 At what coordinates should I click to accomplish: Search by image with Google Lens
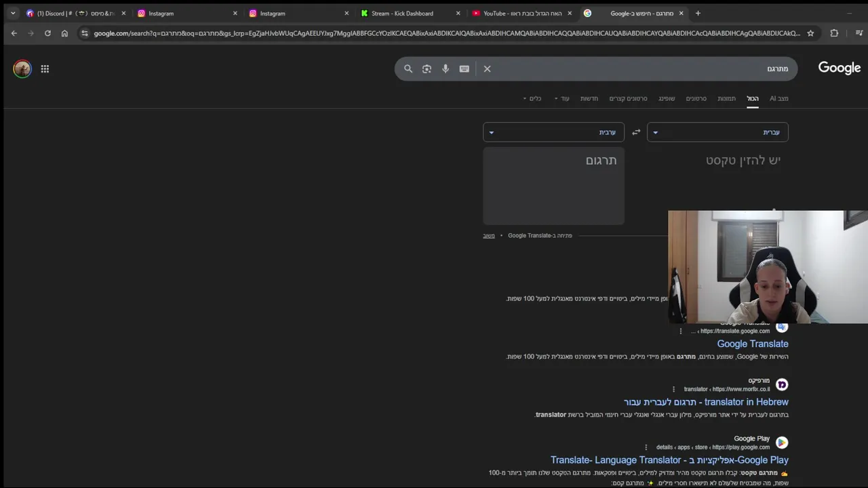[427, 68]
